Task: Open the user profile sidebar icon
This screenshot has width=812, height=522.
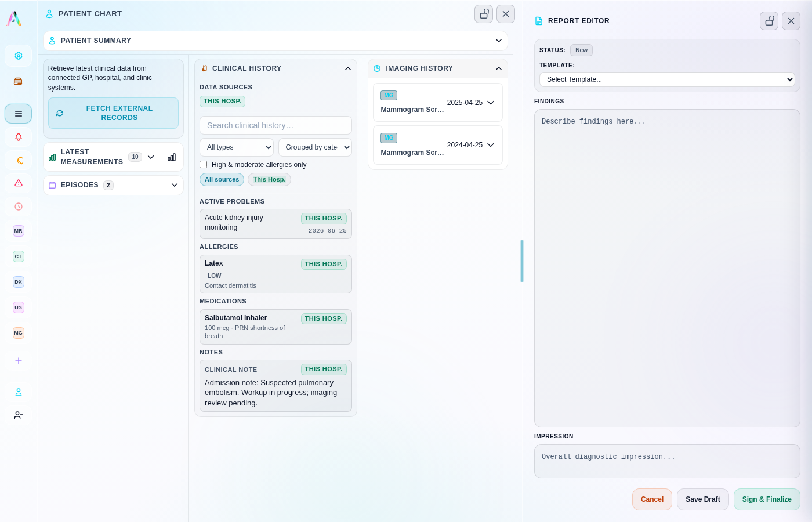Action: [x=19, y=392]
